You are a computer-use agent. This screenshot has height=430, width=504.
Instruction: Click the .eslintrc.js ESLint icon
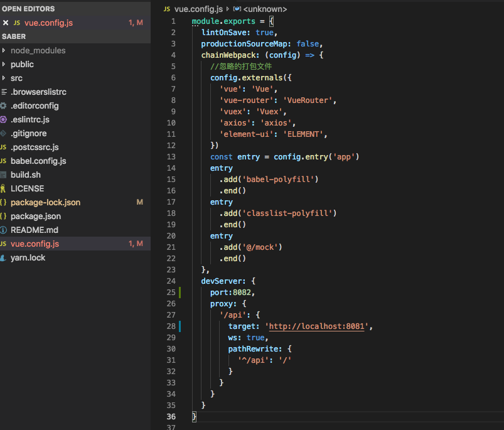click(3, 119)
